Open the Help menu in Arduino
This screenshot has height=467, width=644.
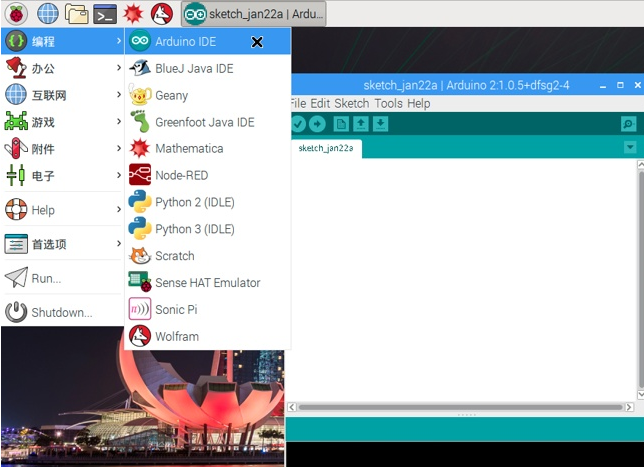point(419,104)
